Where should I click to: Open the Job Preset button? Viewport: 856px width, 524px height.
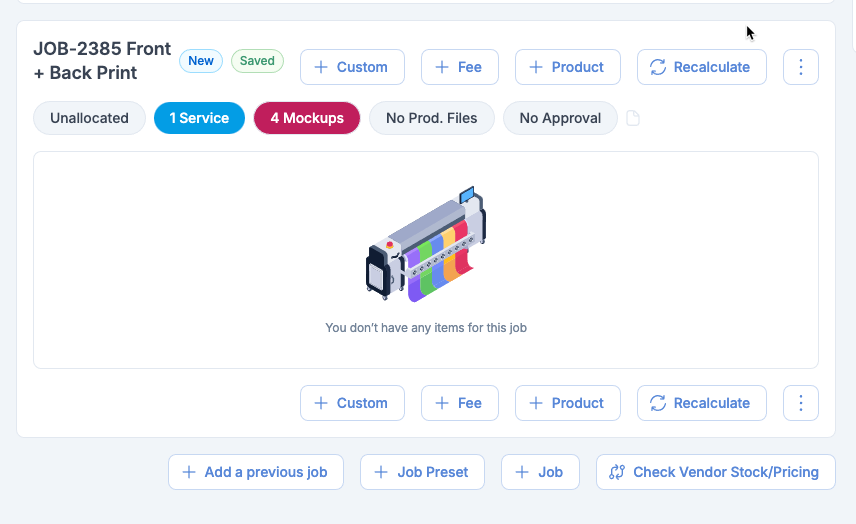(422, 472)
